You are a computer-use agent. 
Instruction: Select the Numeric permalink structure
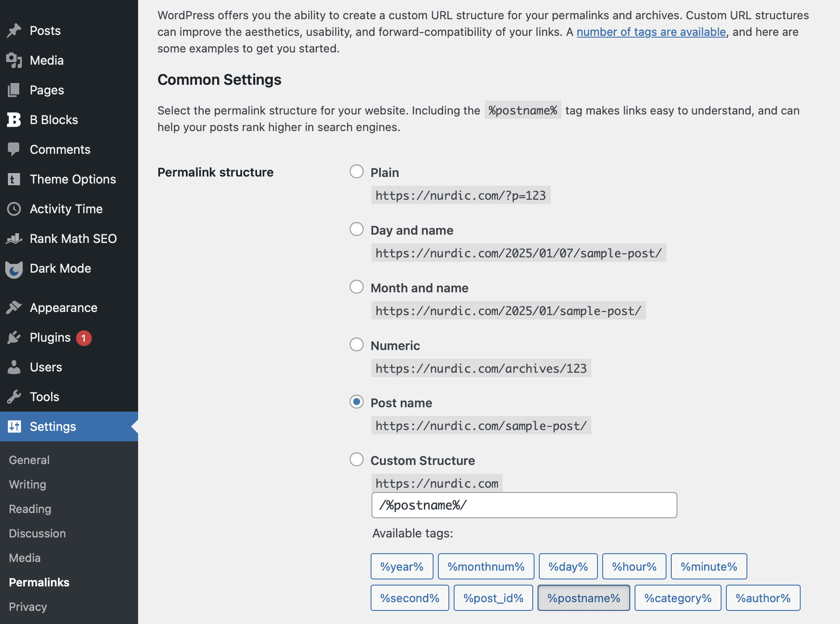(x=357, y=344)
